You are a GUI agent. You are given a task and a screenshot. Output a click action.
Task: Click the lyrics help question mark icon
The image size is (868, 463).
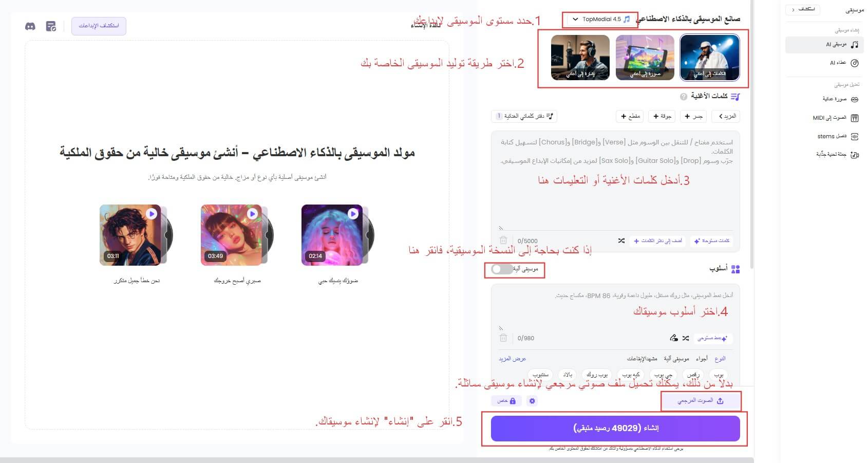[x=684, y=97]
